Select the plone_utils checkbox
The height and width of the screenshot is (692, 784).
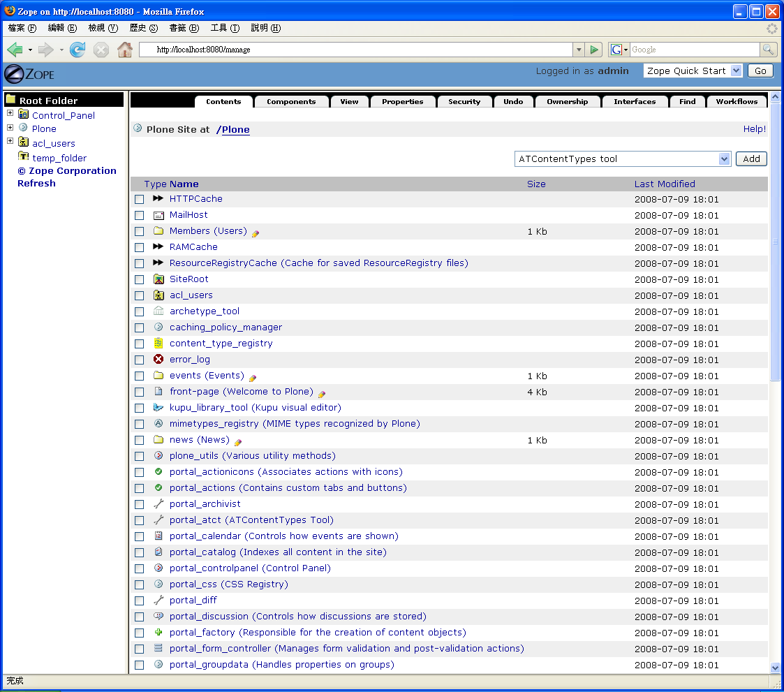[x=140, y=456]
